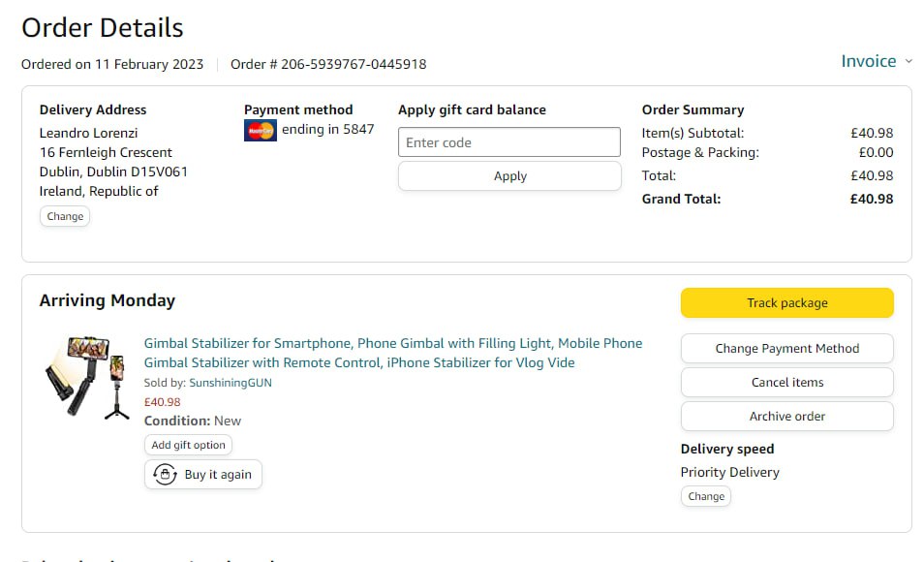Click the gift card code input field

[509, 142]
